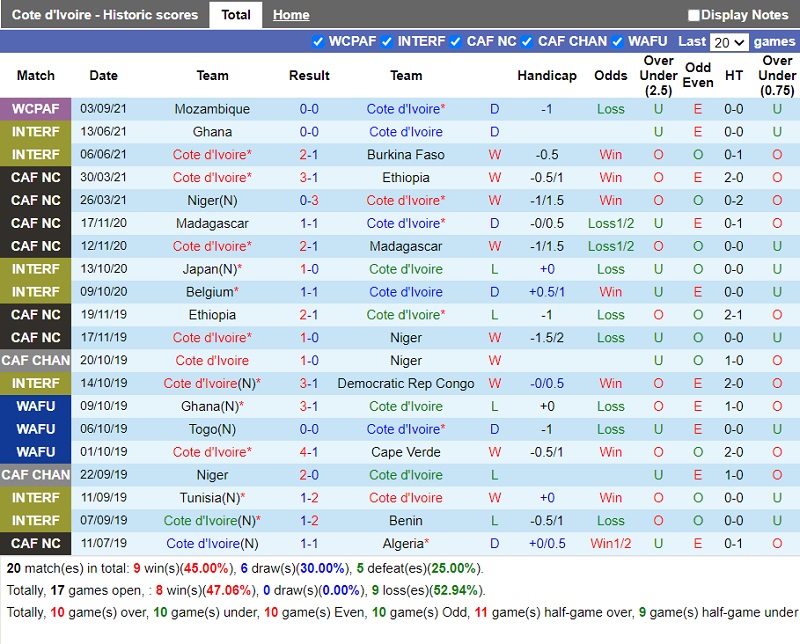
Task: Click the Belgium team link
Action: [x=209, y=292]
